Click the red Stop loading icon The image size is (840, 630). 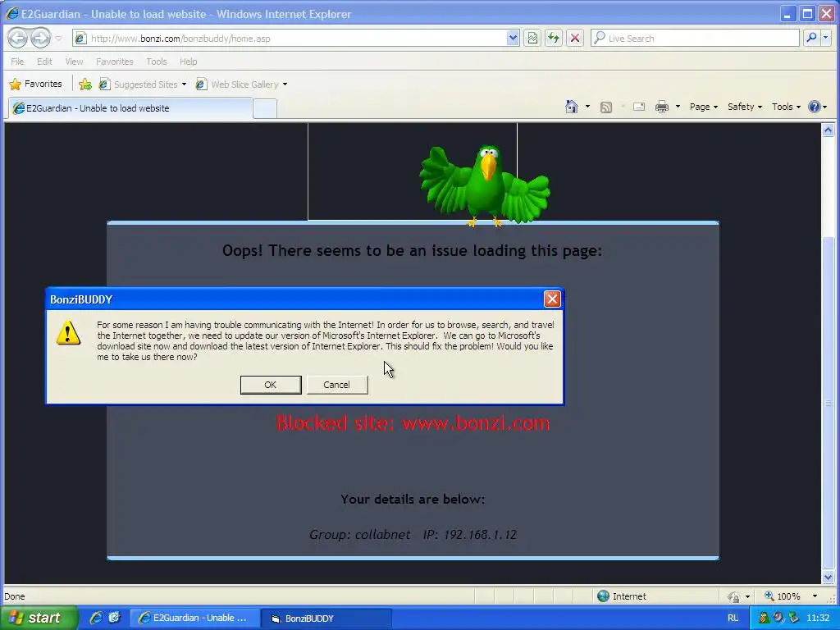tap(575, 38)
